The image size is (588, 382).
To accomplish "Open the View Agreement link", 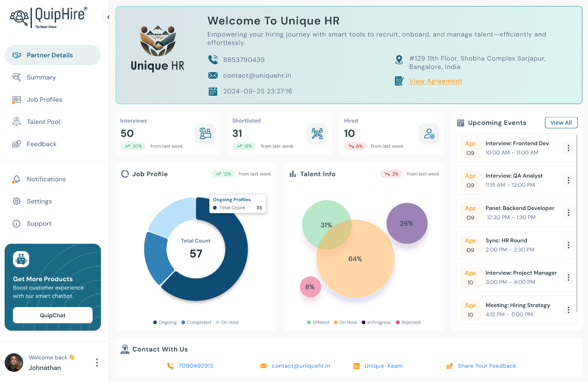I will coord(436,81).
